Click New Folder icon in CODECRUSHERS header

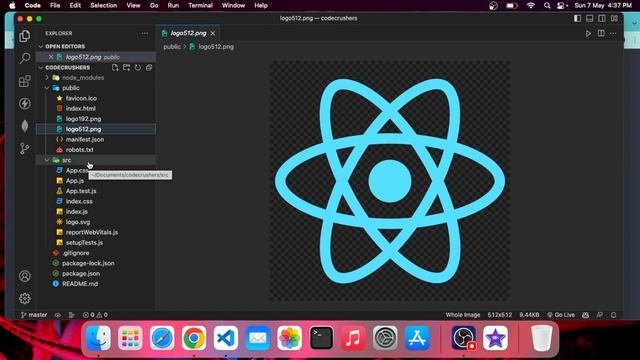[x=127, y=67]
